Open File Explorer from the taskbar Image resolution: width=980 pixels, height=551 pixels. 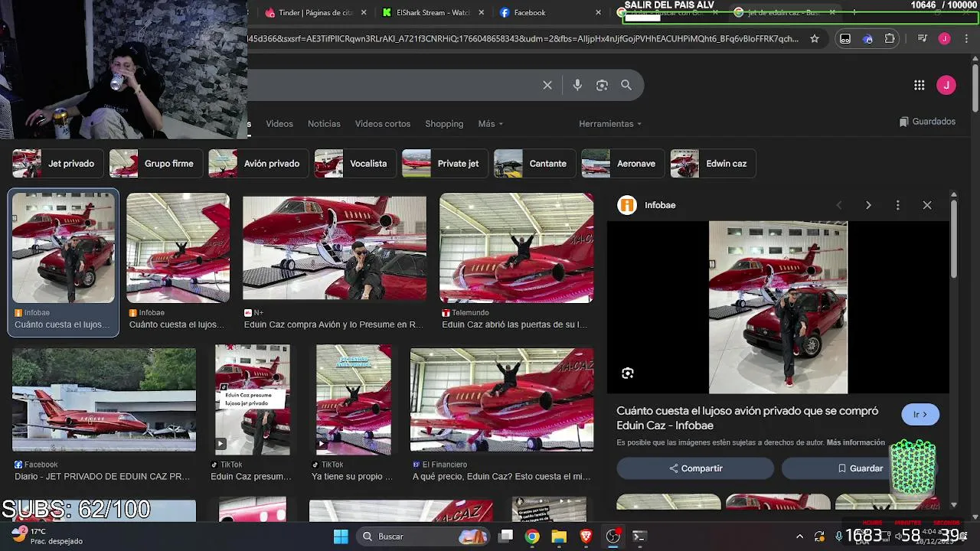(559, 536)
